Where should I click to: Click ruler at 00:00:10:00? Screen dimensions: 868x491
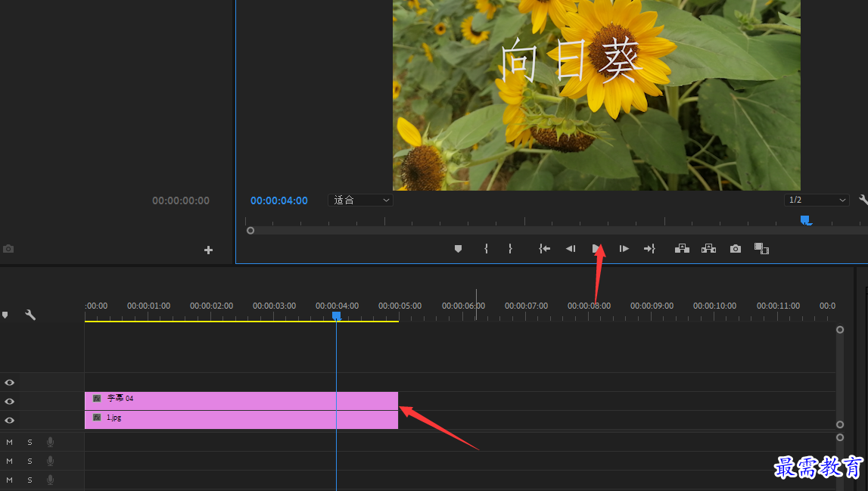click(714, 306)
